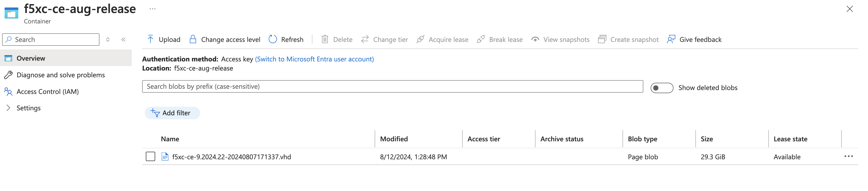
Task: Click the Search blobs by prefix field
Action: coord(392,87)
